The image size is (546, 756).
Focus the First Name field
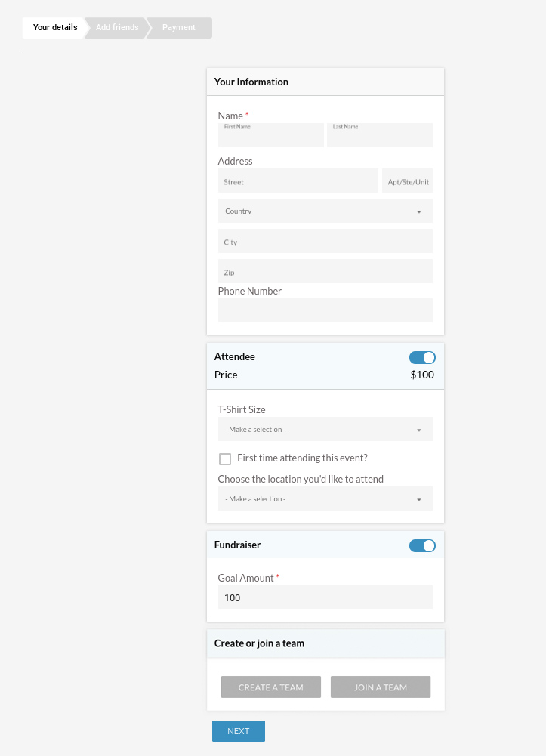(271, 135)
